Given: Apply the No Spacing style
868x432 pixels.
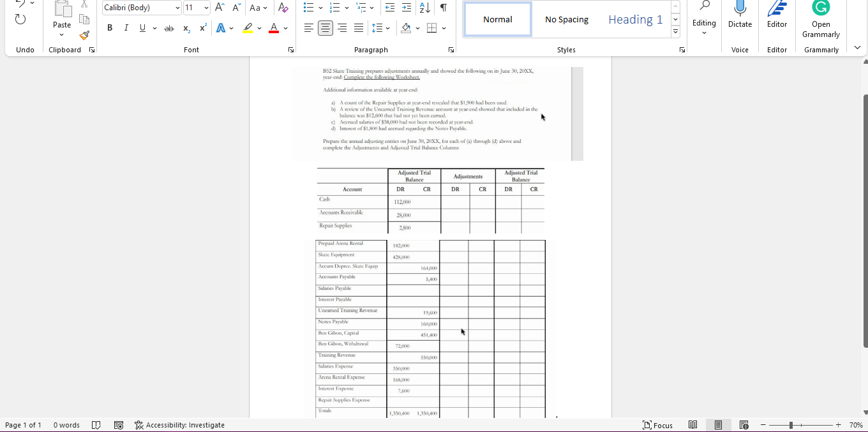Looking at the screenshot, I should 567,19.
